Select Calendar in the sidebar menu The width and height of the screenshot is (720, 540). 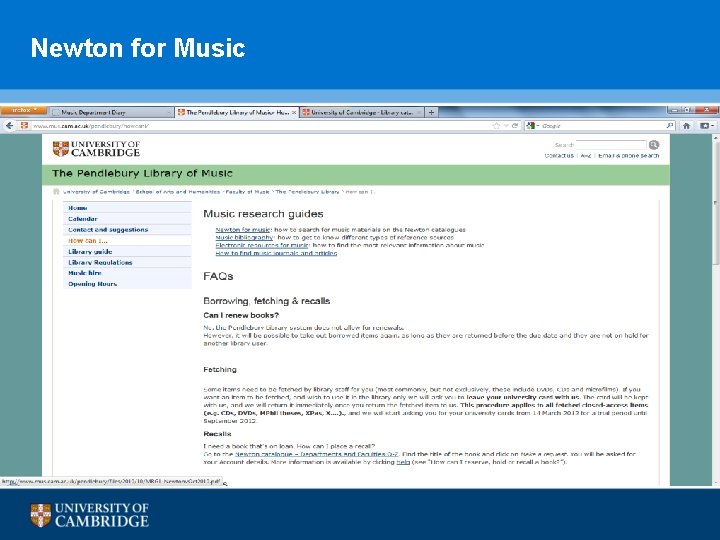(x=127, y=219)
